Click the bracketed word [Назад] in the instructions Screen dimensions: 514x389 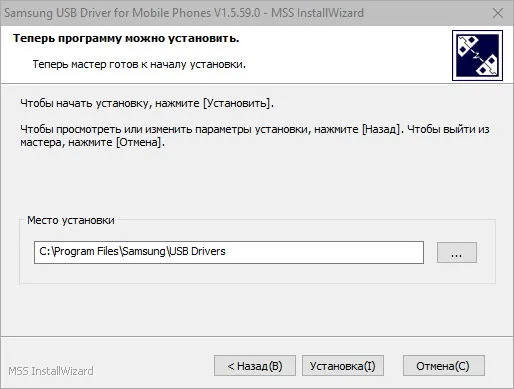tap(381, 129)
